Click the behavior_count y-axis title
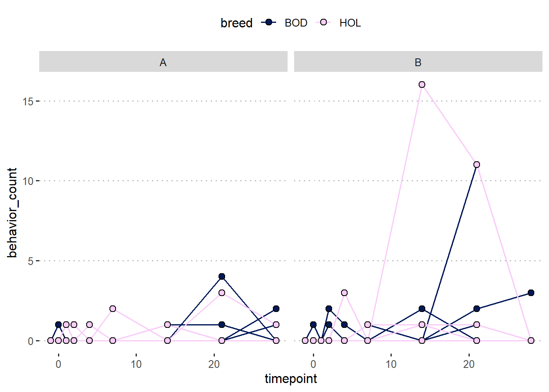Viewport: 549px width, 392px height. click(12, 212)
